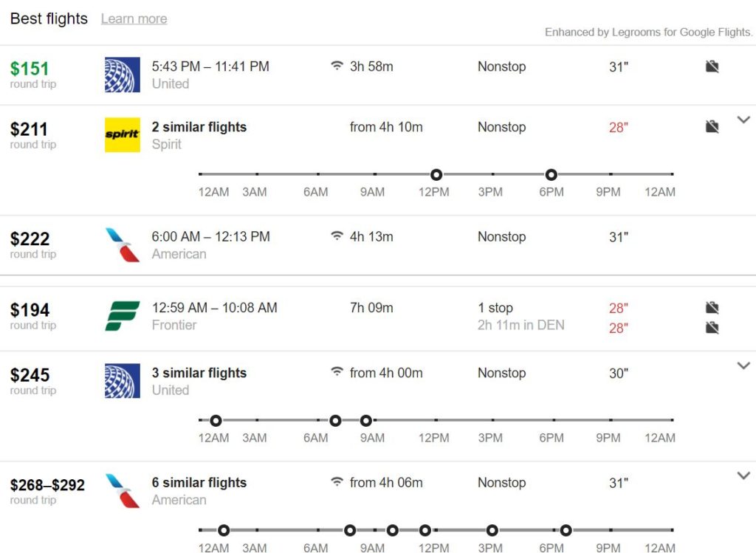The image size is (756, 553).
Task: Click the Spirit departure marker near 6PM
Action: coord(551,175)
